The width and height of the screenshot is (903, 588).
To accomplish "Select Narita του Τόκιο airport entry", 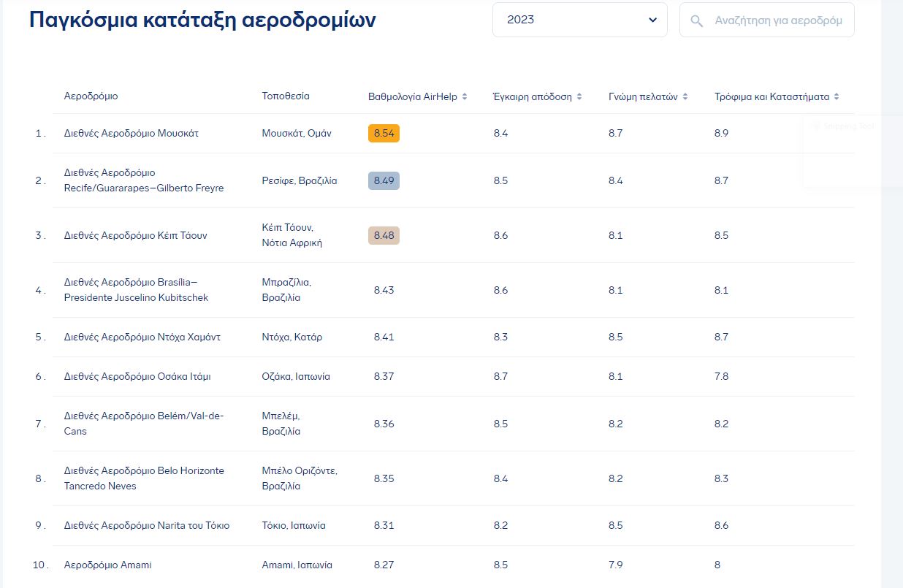I will click(147, 526).
